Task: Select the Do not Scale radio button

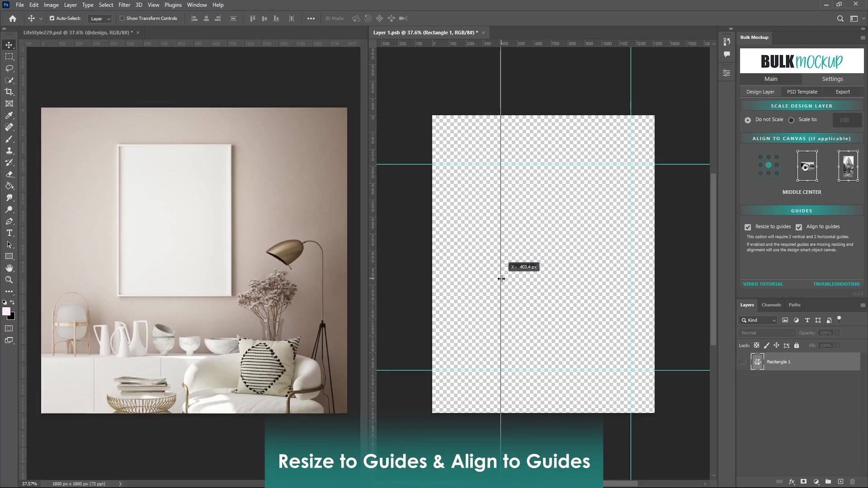Action: tap(747, 120)
